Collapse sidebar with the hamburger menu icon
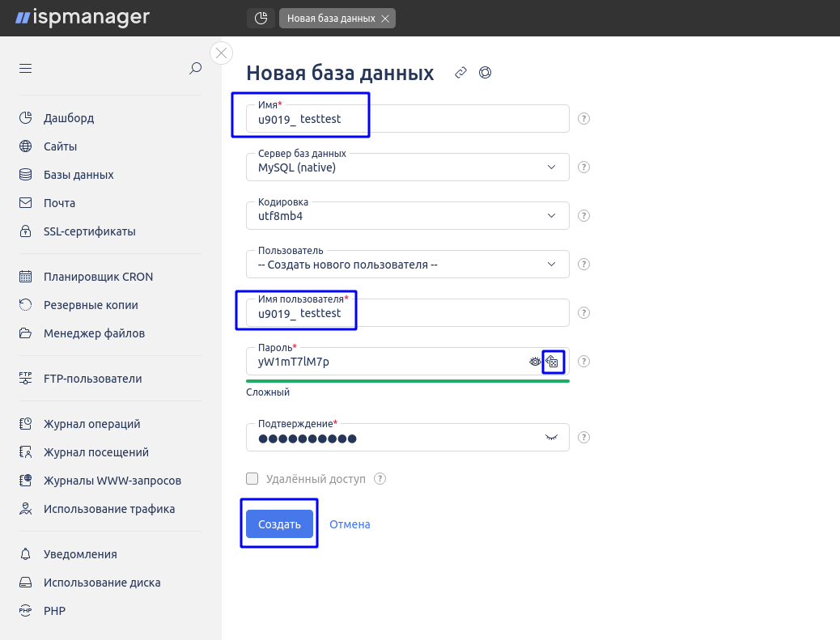 point(25,69)
